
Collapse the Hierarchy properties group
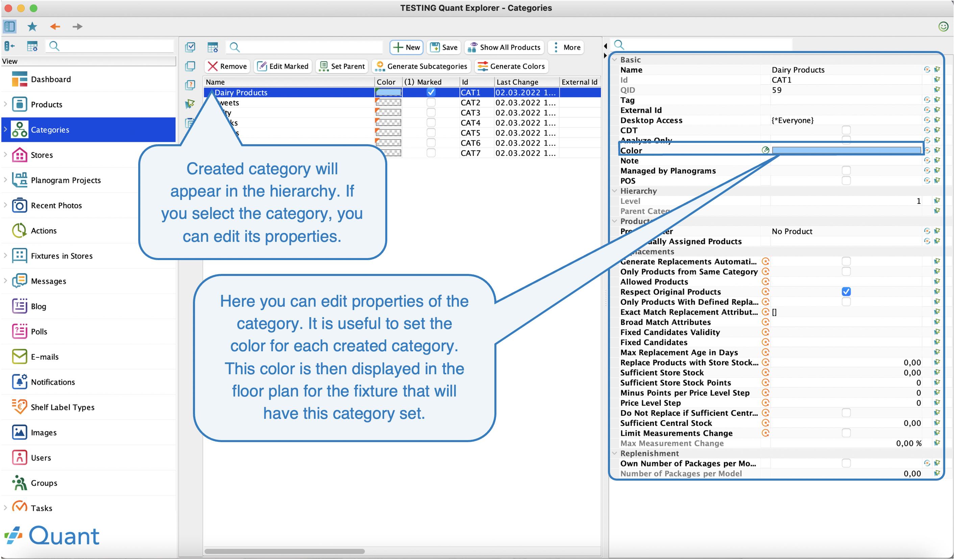point(615,191)
